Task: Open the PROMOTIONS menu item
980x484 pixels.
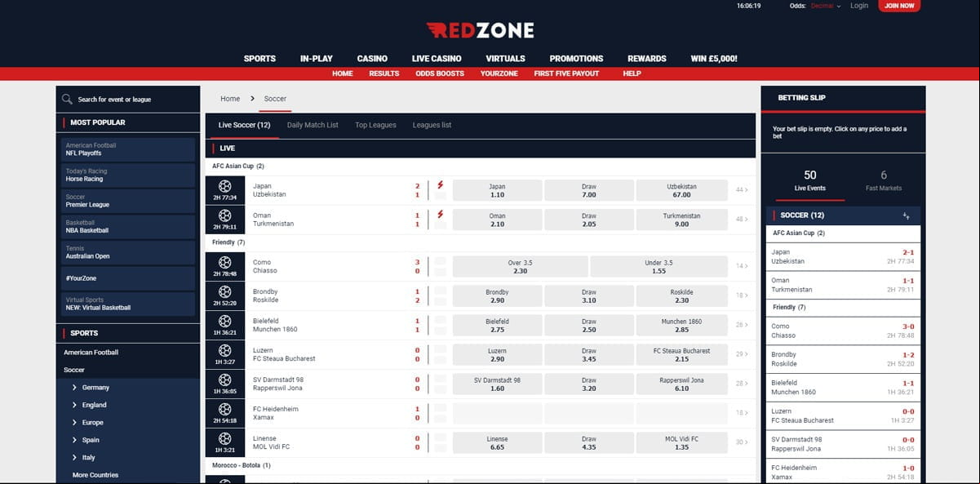Action: (576, 59)
